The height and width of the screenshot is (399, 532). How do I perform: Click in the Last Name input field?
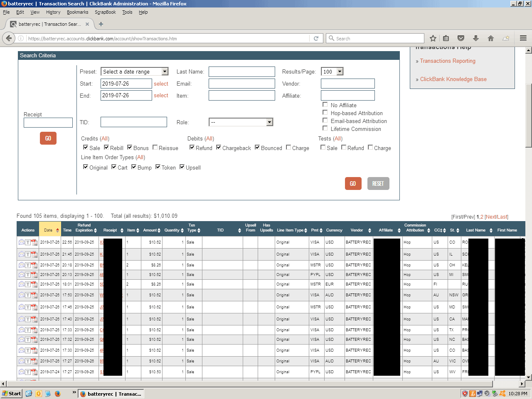pyautogui.click(x=242, y=71)
